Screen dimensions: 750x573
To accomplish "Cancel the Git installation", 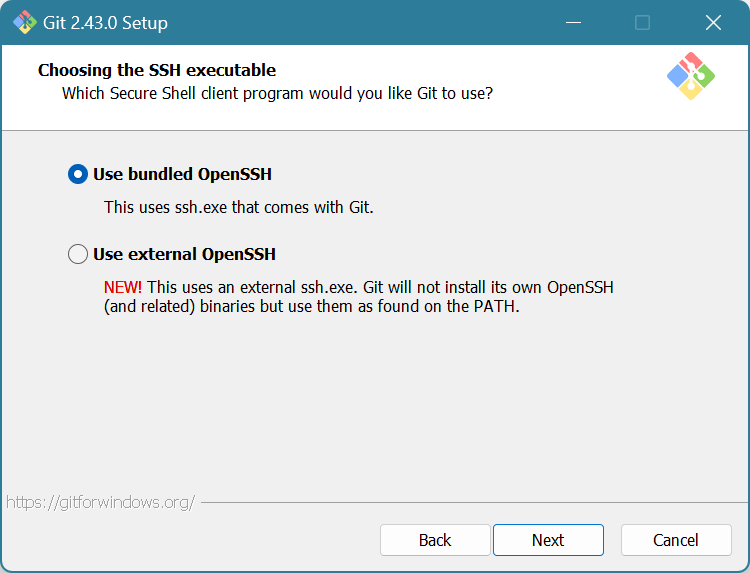I will click(x=676, y=540).
